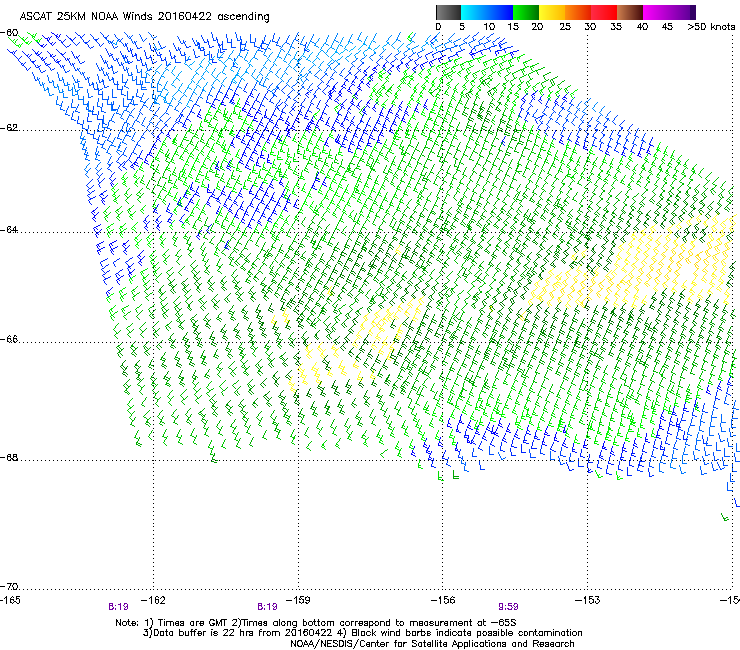The width and height of the screenshot is (740, 650).
Task: Click the '9:59' time label
Action: [508, 607]
